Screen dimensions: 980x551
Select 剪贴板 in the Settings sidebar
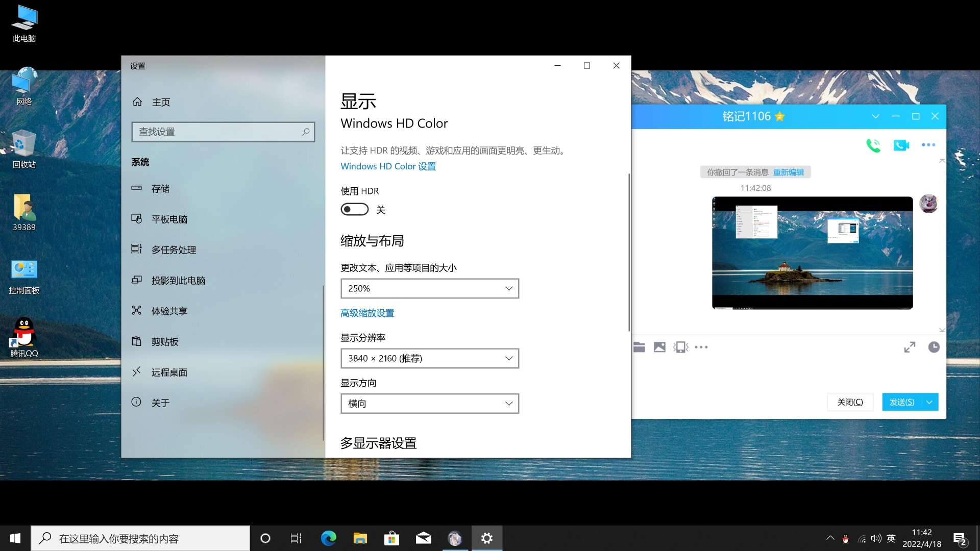[x=165, y=341]
